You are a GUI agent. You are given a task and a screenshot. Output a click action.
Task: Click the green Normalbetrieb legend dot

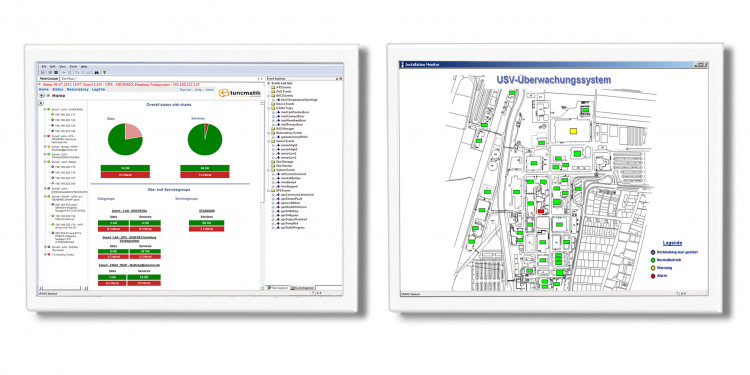[x=653, y=260]
